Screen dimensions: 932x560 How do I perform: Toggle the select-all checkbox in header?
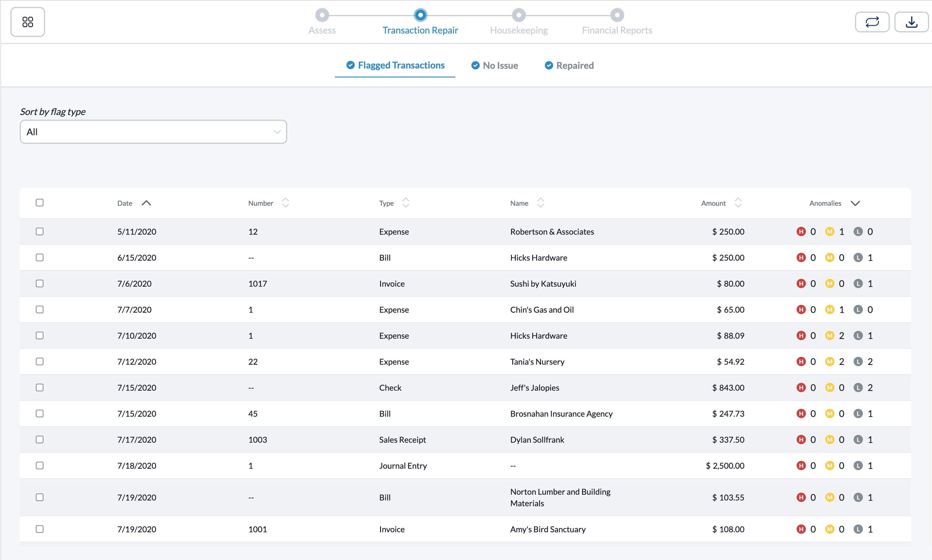click(x=40, y=203)
